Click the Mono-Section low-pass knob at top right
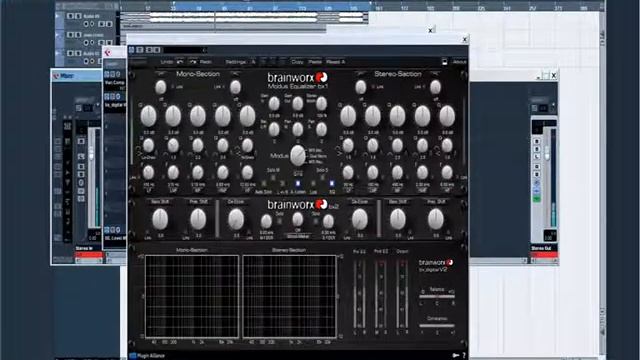The image size is (640, 360). 236,87
